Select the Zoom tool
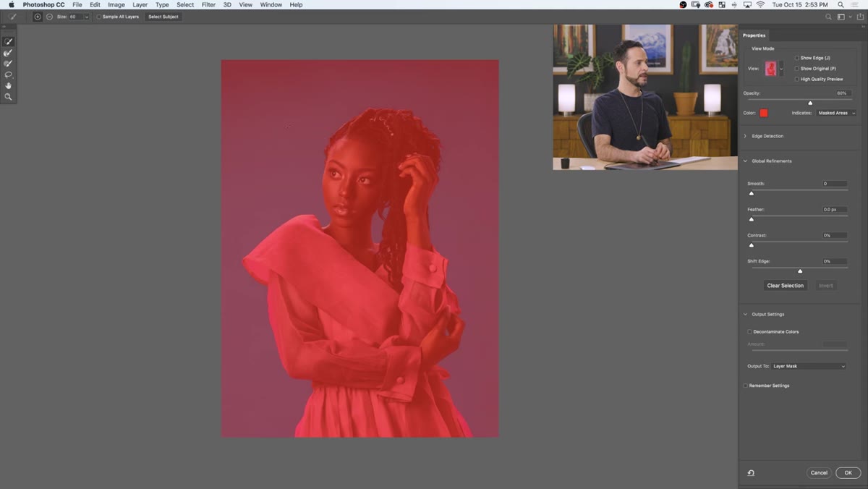This screenshot has height=489, width=868. click(8, 96)
